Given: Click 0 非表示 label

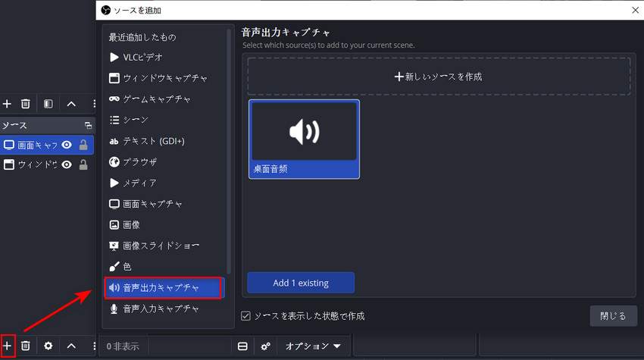Looking at the screenshot, I should [x=123, y=346].
